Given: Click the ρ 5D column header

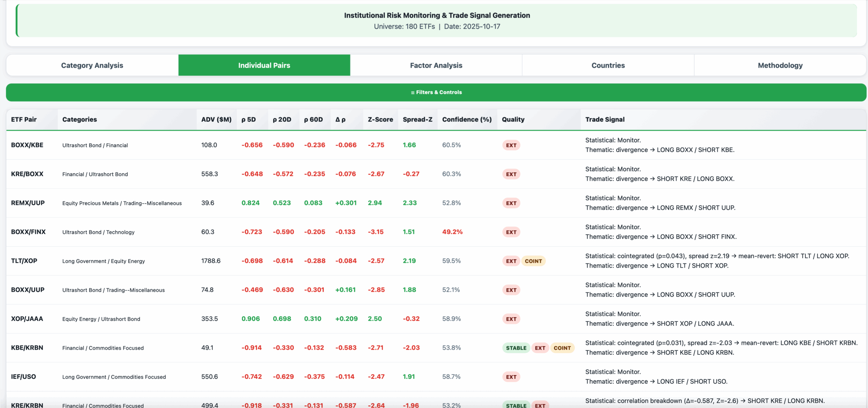Looking at the screenshot, I should tap(249, 119).
